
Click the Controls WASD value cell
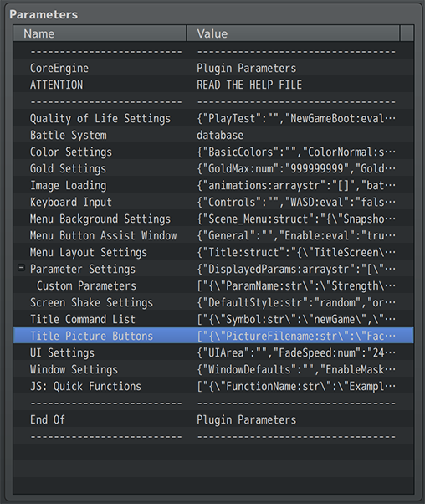point(296,202)
